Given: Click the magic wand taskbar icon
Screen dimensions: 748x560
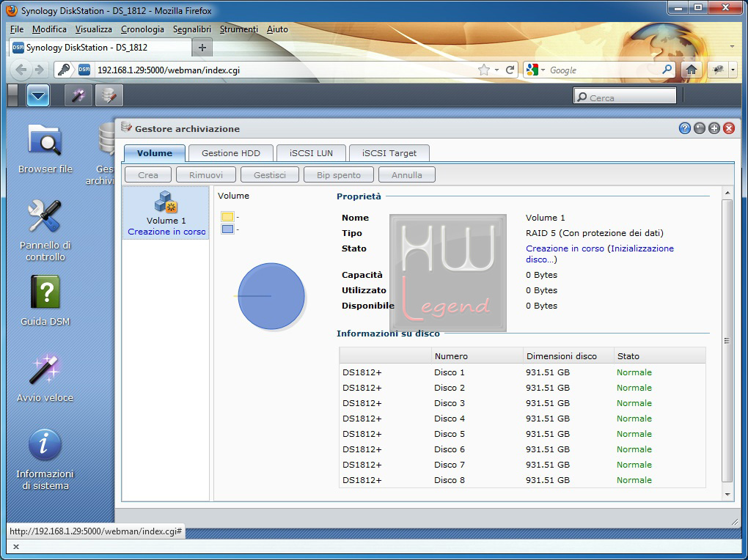Looking at the screenshot, I should (x=78, y=95).
